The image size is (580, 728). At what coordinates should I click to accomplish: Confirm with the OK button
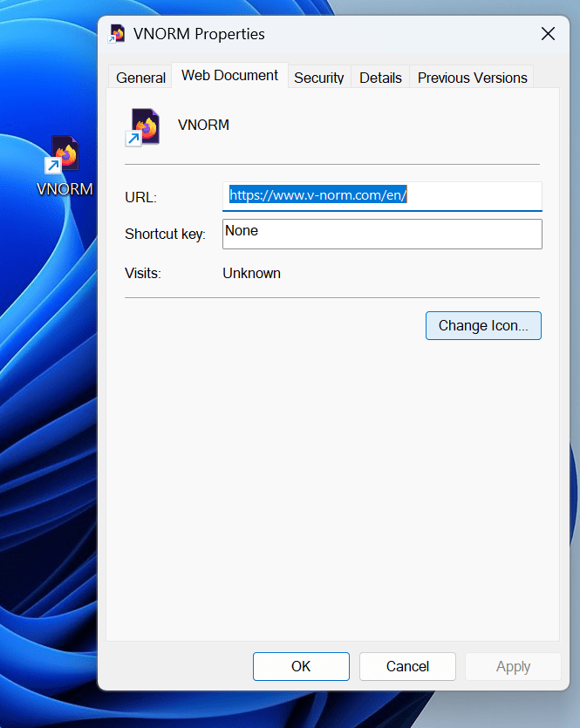pos(301,666)
